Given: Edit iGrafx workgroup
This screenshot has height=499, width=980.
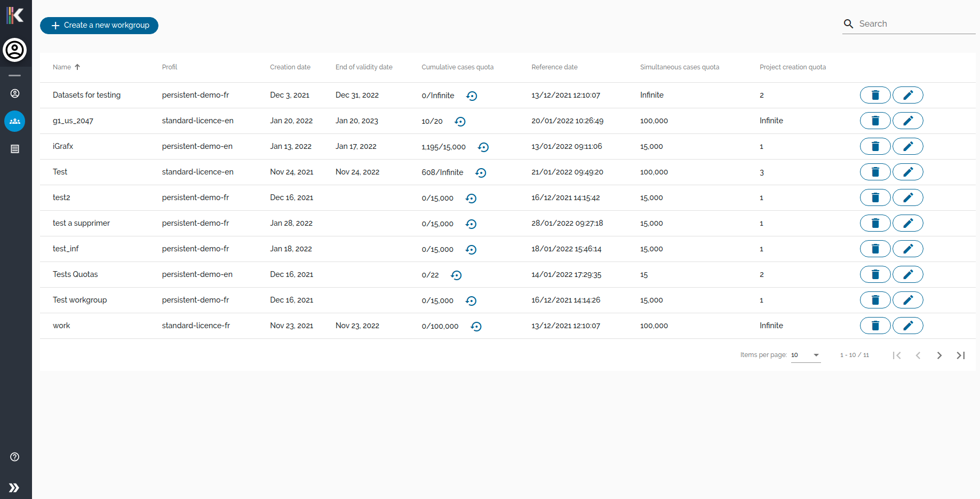Looking at the screenshot, I should tap(908, 146).
